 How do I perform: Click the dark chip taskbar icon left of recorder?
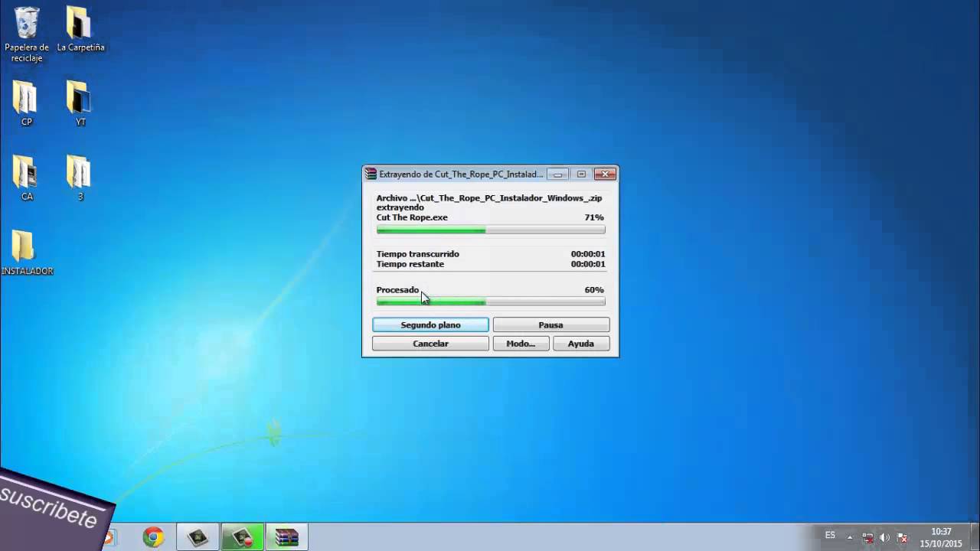pos(198,537)
